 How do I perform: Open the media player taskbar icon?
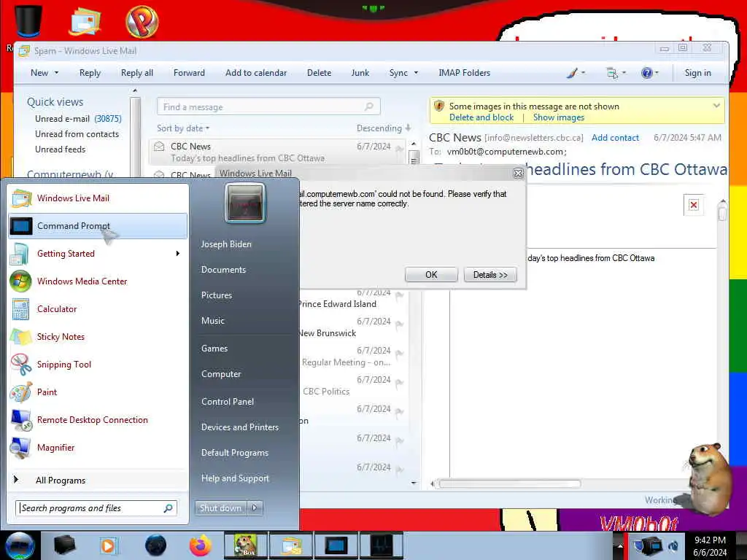109,545
